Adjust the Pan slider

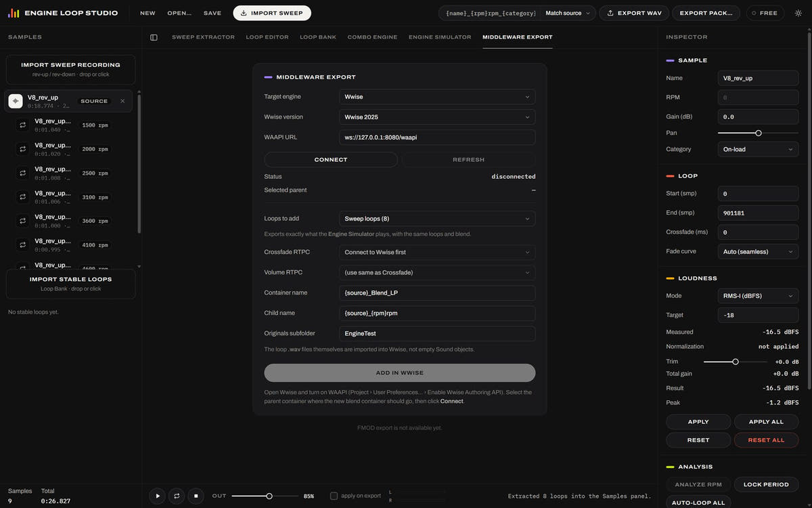click(x=758, y=133)
